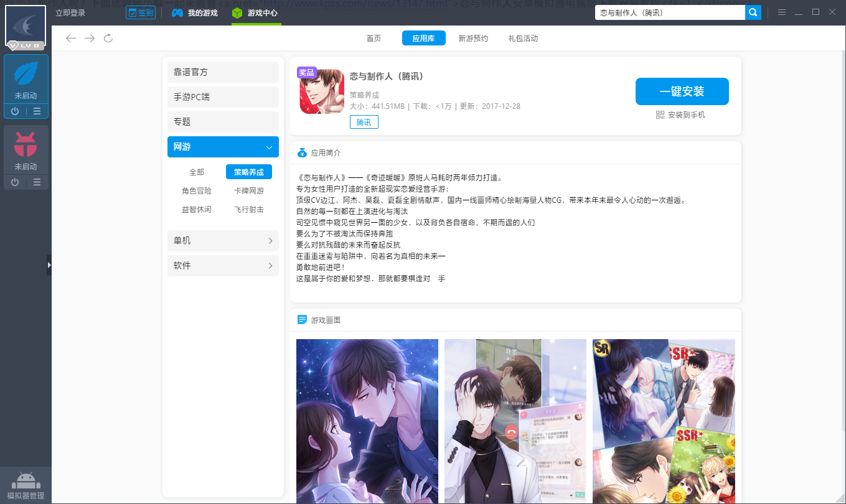This screenshot has height=504, width=846.
Task: Expand the 单机 category
Action: tap(223, 241)
